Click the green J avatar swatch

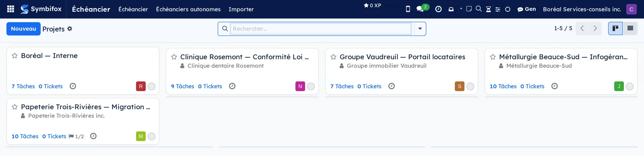click(619, 86)
